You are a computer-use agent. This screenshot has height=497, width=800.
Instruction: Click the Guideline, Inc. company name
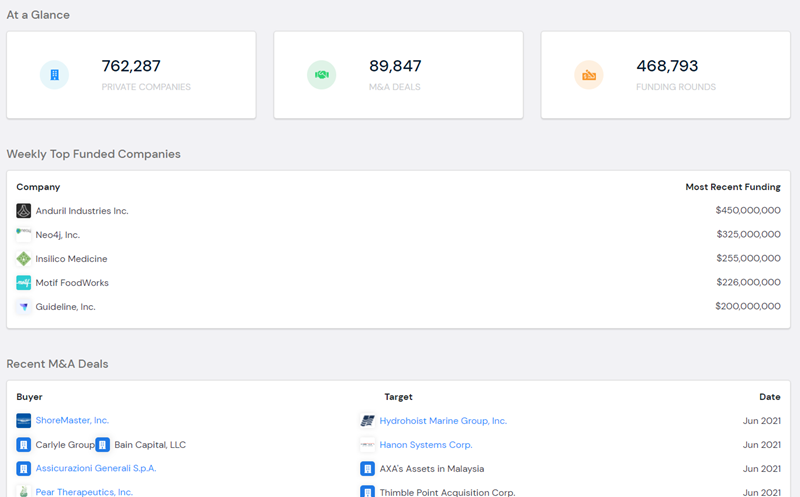[x=65, y=307]
